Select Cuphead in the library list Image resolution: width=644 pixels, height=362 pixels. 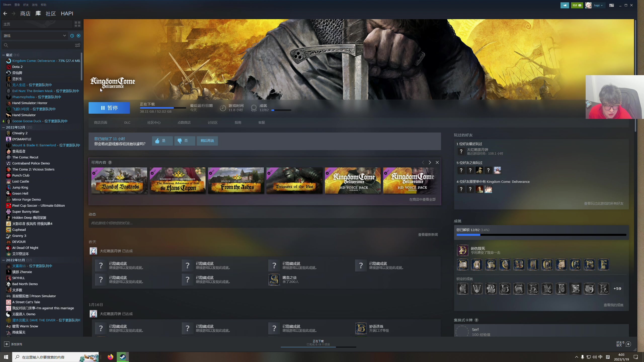pyautogui.click(x=19, y=230)
